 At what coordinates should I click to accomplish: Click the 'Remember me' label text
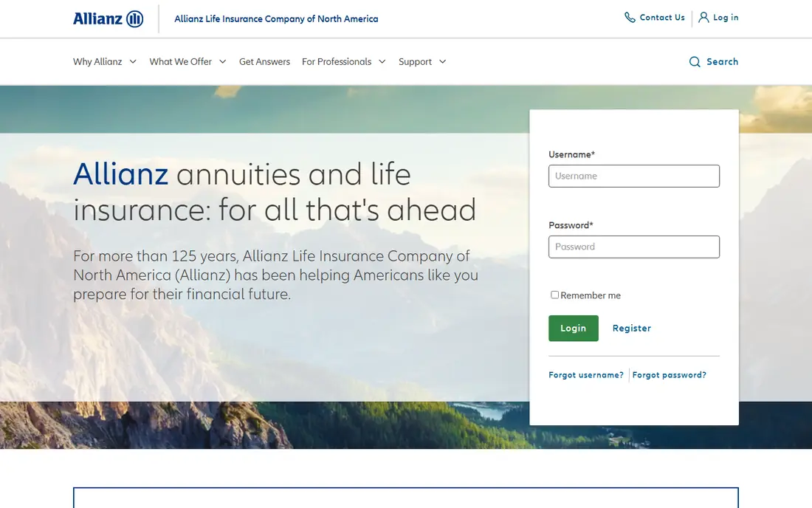(x=591, y=295)
